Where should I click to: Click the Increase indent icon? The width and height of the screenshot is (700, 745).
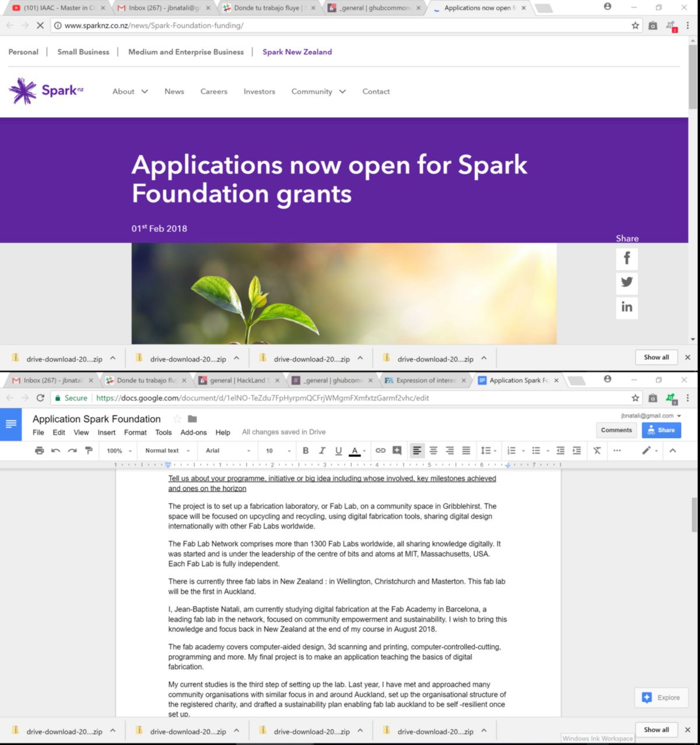click(577, 450)
